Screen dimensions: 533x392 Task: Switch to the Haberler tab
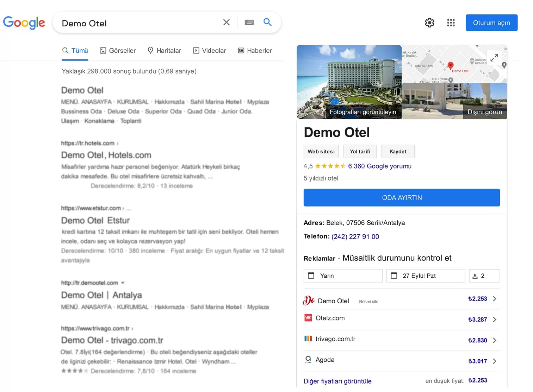255,51
